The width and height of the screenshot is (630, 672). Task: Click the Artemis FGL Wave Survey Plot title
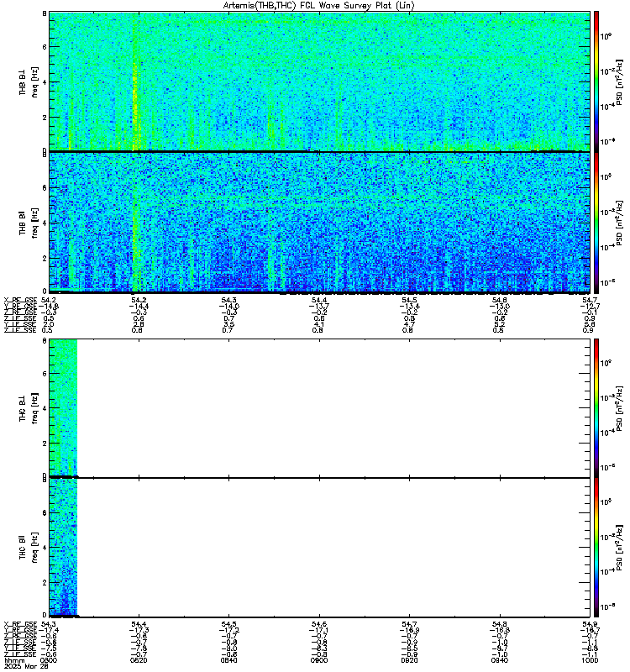[x=319, y=6]
